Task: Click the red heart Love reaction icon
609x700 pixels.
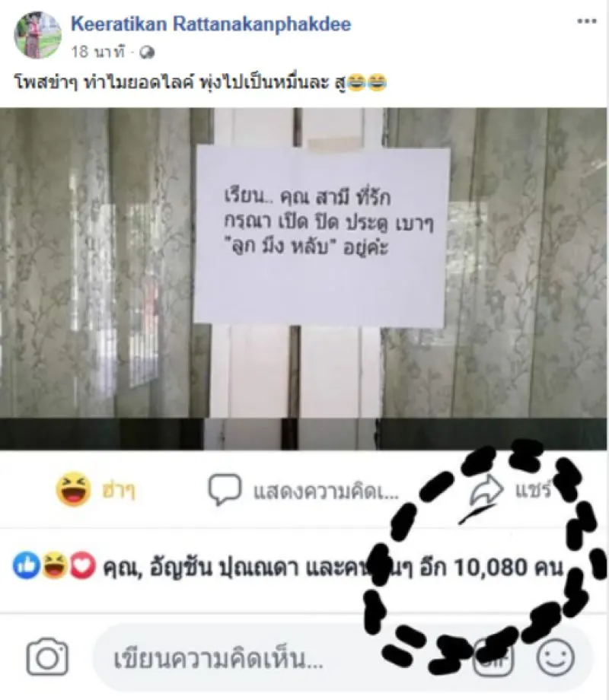Action: [82, 565]
